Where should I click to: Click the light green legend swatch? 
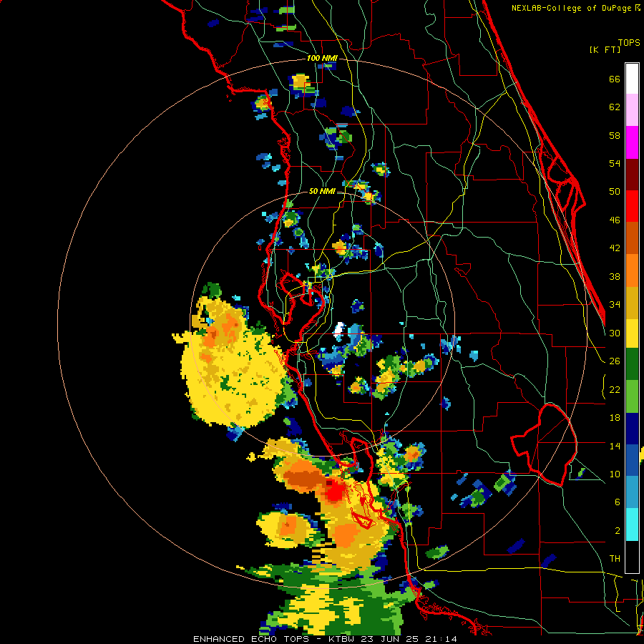pos(632,396)
